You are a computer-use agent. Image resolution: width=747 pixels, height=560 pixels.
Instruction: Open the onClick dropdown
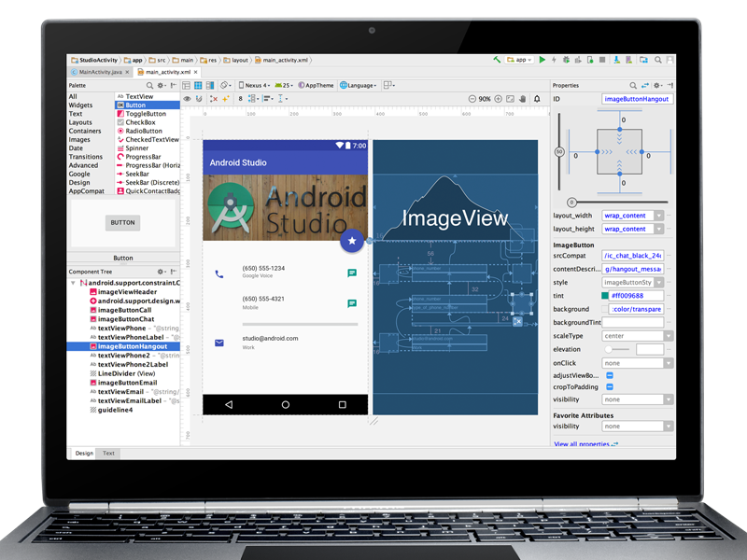click(x=669, y=363)
